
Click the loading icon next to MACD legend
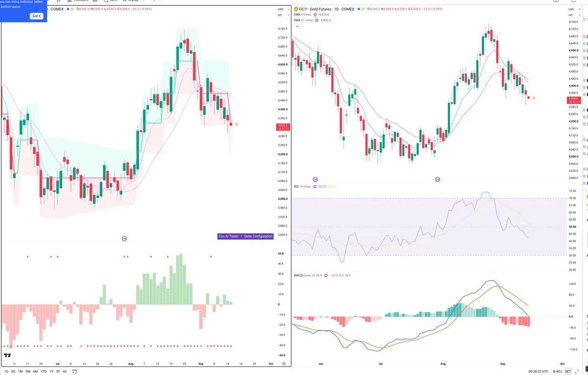(327, 275)
